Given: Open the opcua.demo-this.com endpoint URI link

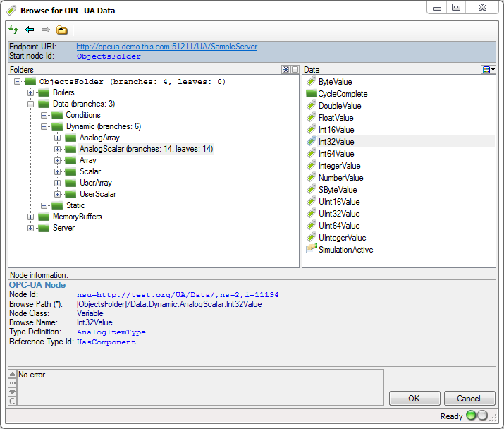Looking at the screenshot, I should [166, 47].
